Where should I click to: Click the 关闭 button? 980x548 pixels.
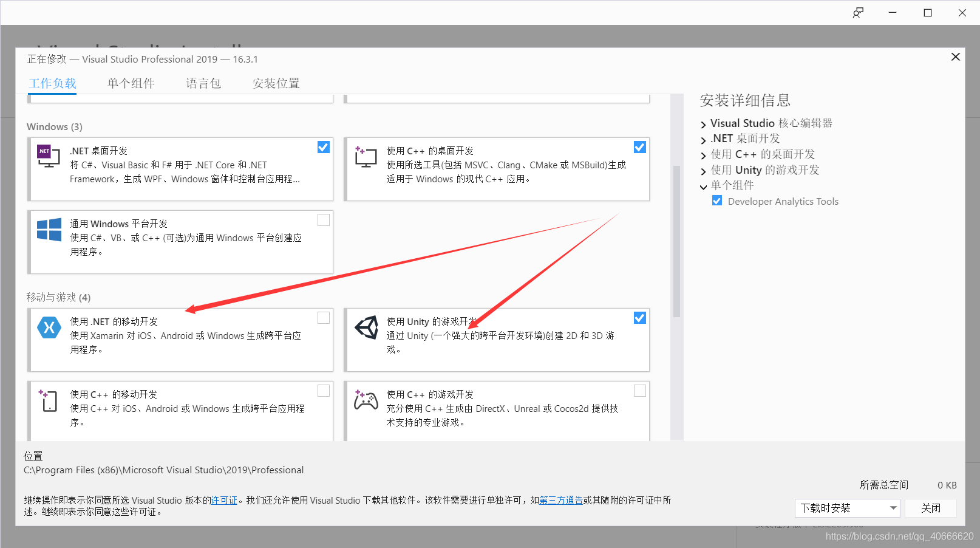coord(931,508)
